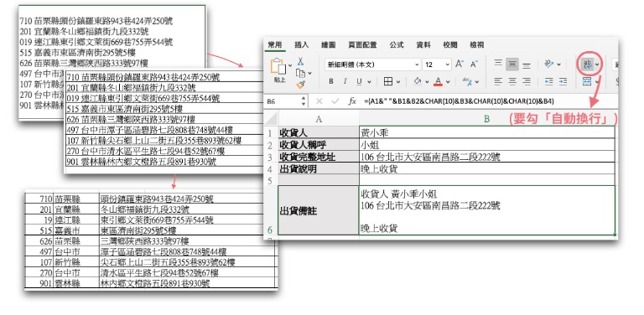Open the 資料 ribbon tab
This screenshot has height=315, width=644.
423,45
